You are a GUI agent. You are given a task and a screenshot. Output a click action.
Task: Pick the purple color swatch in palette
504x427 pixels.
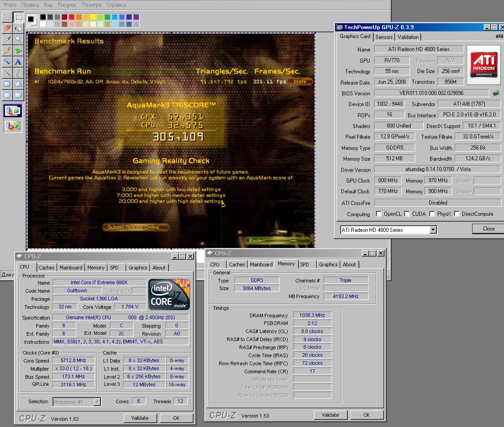click(136, 17)
